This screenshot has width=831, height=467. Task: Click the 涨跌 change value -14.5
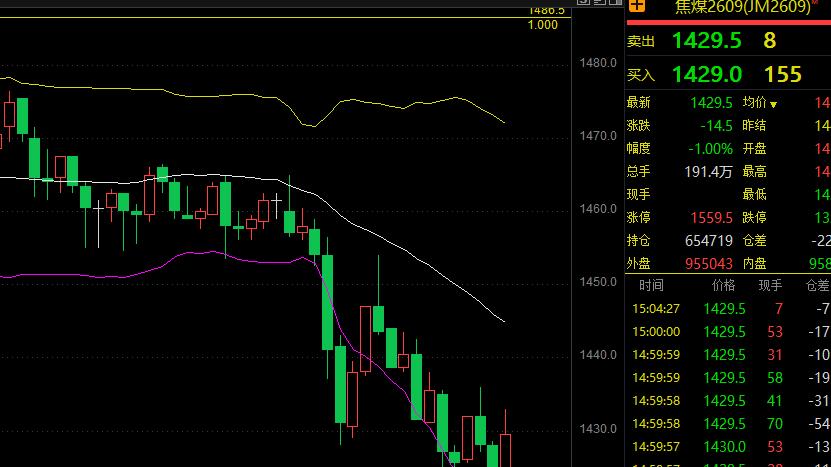tap(716, 126)
